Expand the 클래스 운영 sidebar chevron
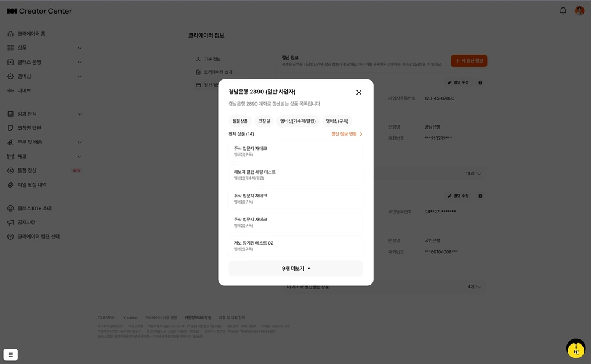This screenshot has height=364, width=591. [79, 62]
